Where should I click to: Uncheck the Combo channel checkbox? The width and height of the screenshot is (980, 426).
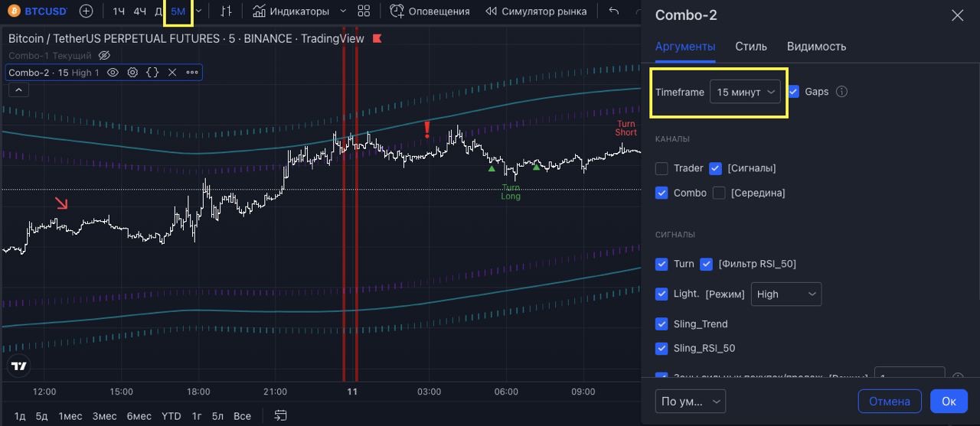point(662,193)
